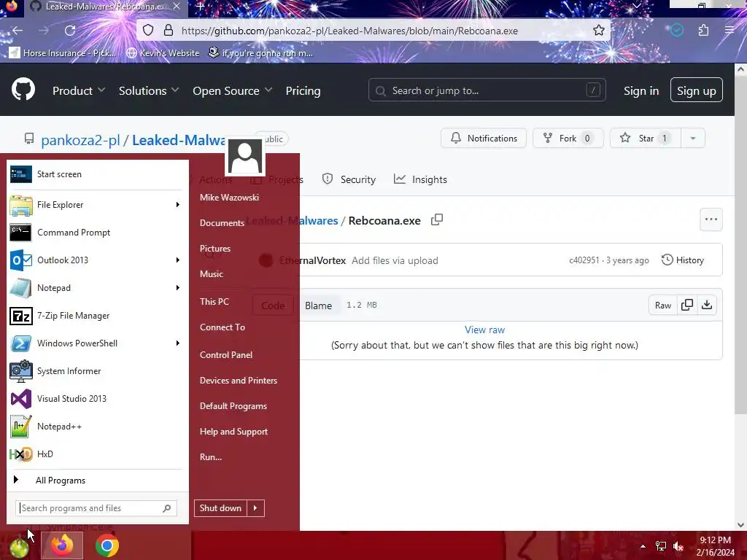The image size is (747, 560).
Task: Open Product dropdown in GitHub header
Action: click(79, 90)
